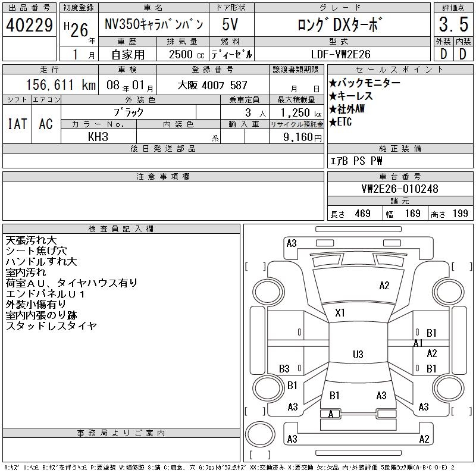Viewport: 476px width, 476px height.
Task: Click sales point ★社外AW
Action: click(347, 109)
